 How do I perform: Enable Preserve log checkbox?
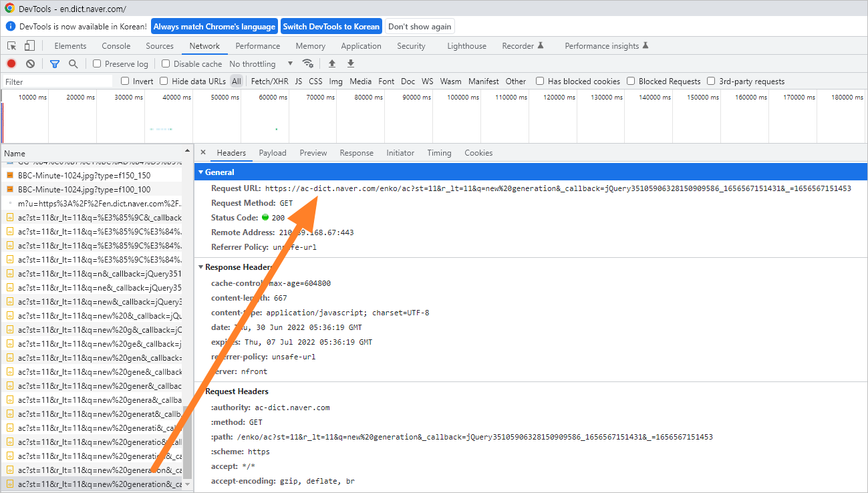pos(97,63)
